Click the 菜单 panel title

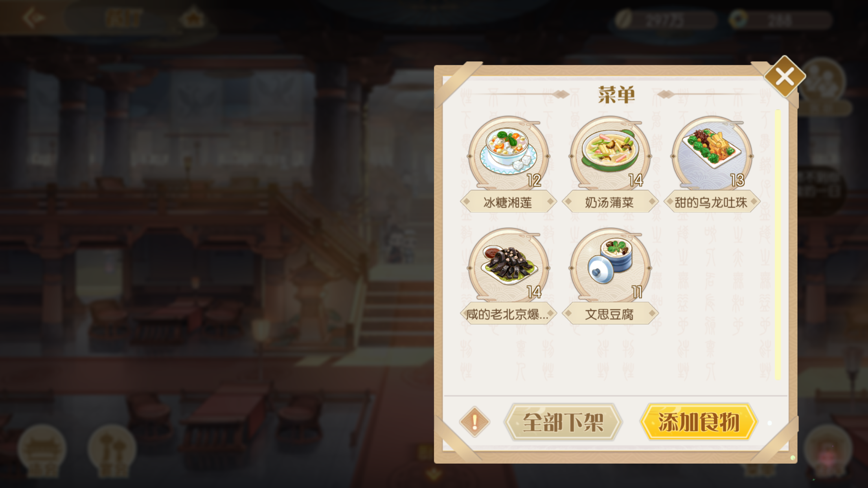(616, 95)
